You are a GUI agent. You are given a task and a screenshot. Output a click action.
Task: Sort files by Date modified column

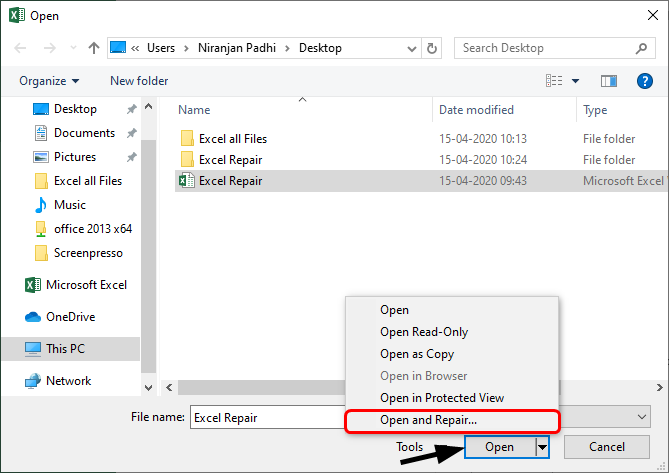(x=476, y=110)
